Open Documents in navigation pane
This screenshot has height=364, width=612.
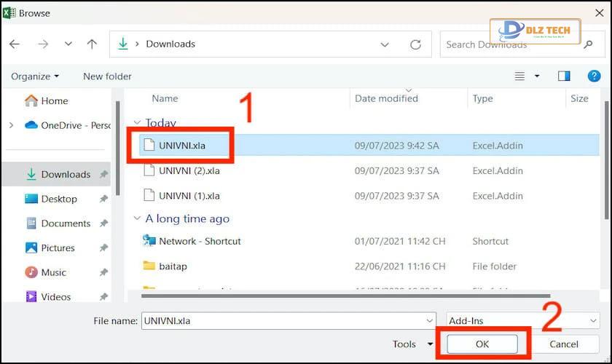[58, 223]
